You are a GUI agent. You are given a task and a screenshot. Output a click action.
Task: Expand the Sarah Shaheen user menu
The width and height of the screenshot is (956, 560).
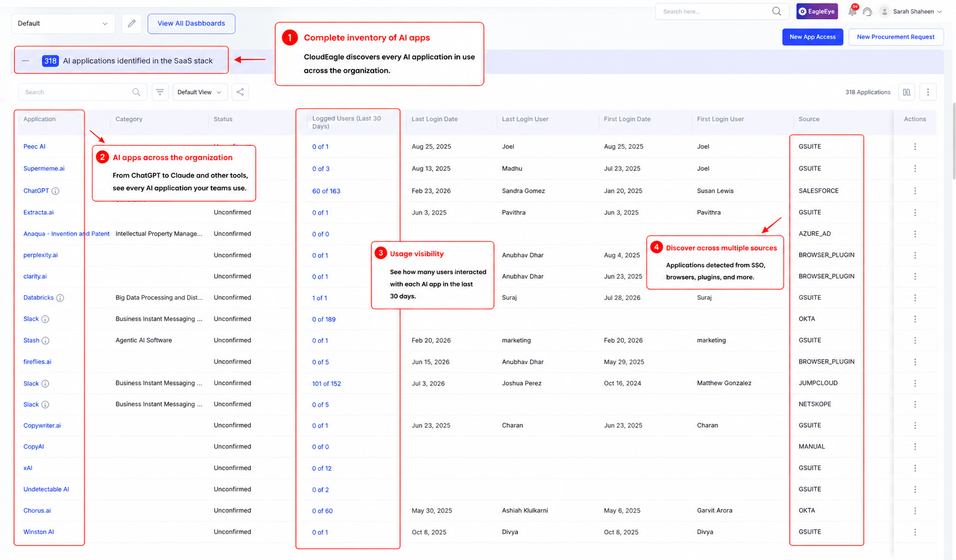[x=910, y=12]
